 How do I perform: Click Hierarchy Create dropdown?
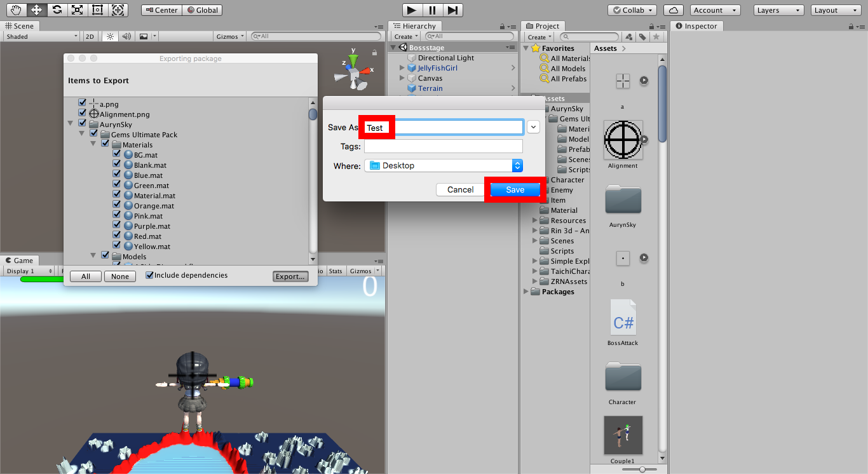point(407,37)
